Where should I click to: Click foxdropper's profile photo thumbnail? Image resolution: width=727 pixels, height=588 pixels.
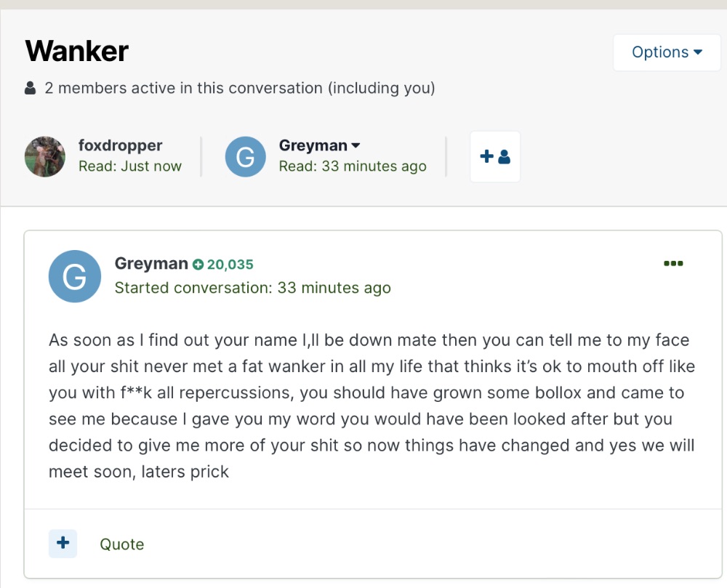(x=45, y=156)
